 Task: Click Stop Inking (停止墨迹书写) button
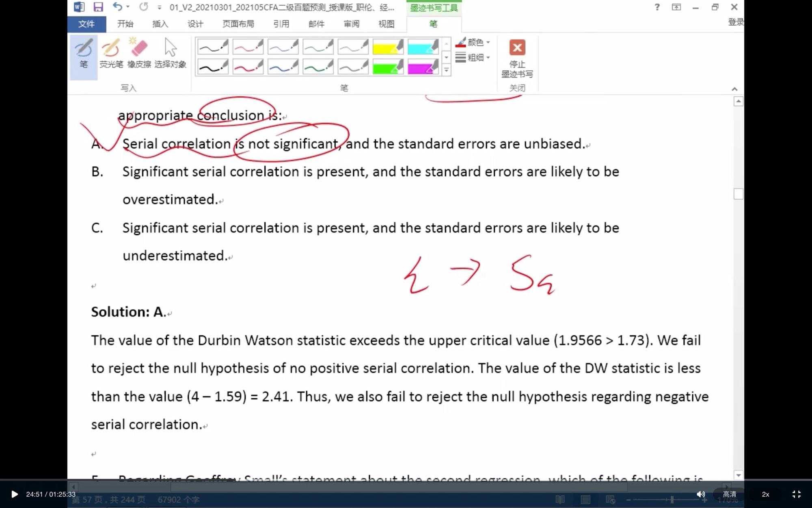(x=517, y=58)
